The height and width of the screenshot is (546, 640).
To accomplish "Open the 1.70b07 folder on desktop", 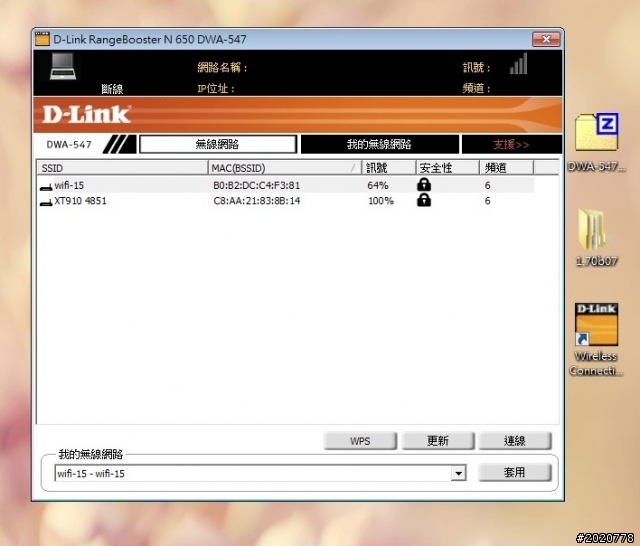I will [596, 237].
